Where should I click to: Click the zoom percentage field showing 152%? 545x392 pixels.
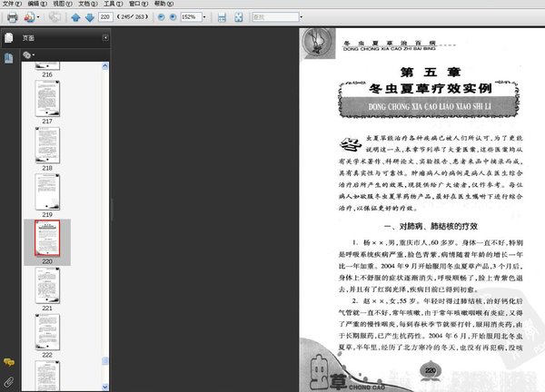coord(191,16)
